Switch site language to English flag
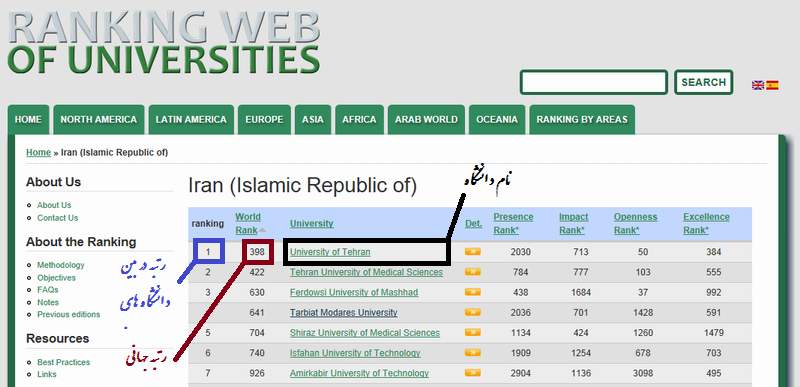The height and width of the screenshot is (387, 800). coord(758,85)
